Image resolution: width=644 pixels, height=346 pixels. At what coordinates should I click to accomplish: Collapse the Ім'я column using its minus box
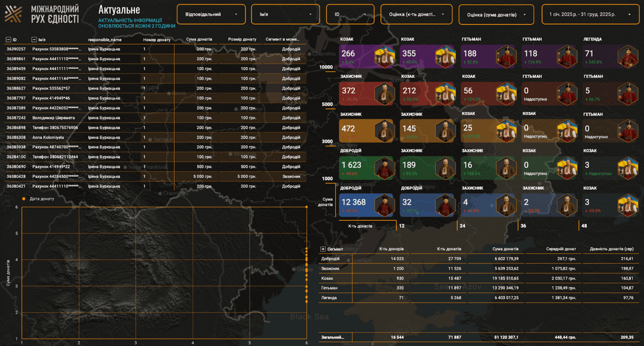[x=34, y=40]
